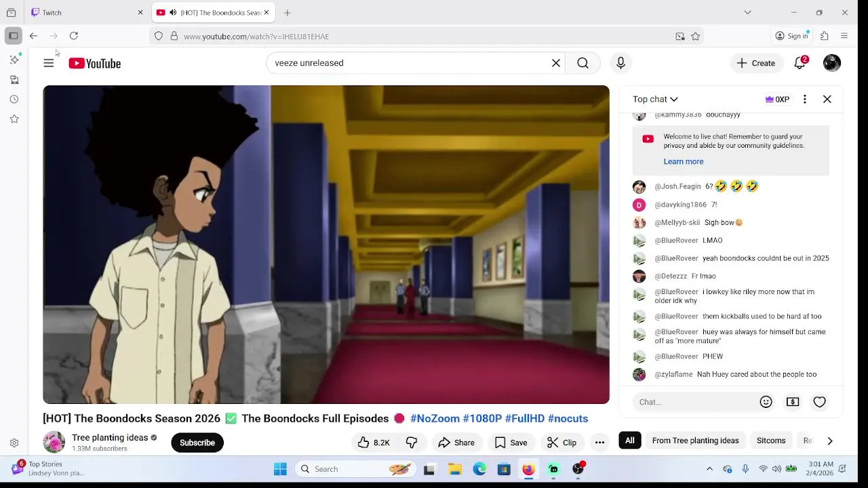Sign in to Firefox account
This screenshot has height=488, width=868.
click(792, 36)
